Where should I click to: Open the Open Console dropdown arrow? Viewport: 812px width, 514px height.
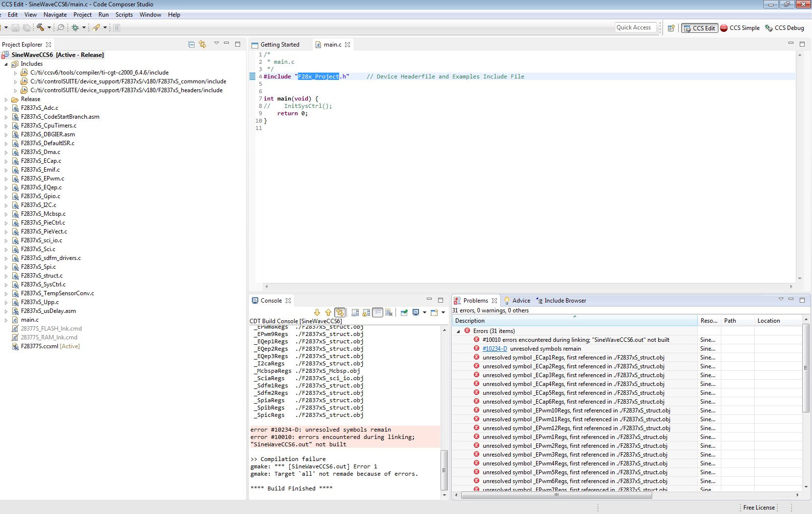click(x=443, y=312)
